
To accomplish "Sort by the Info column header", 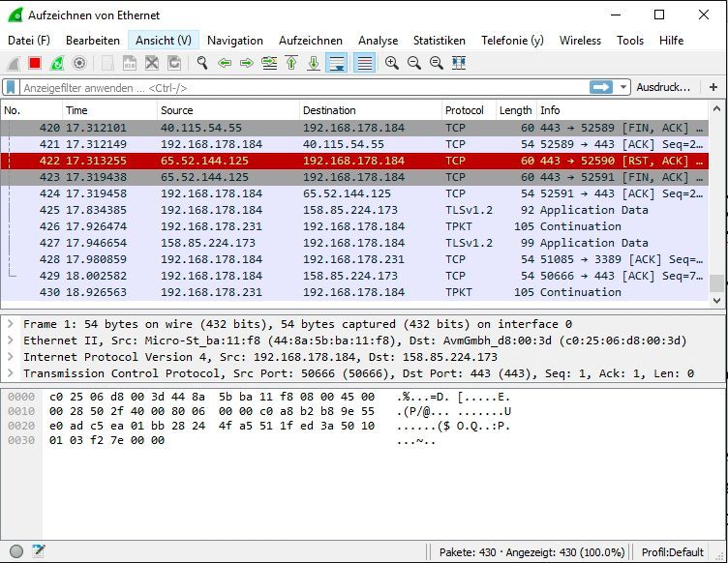I will [622, 110].
